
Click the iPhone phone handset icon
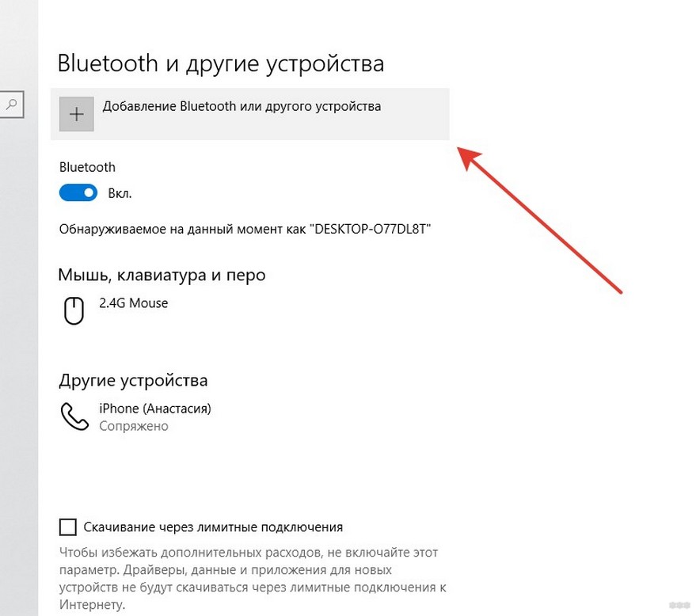pyautogui.click(x=74, y=416)
